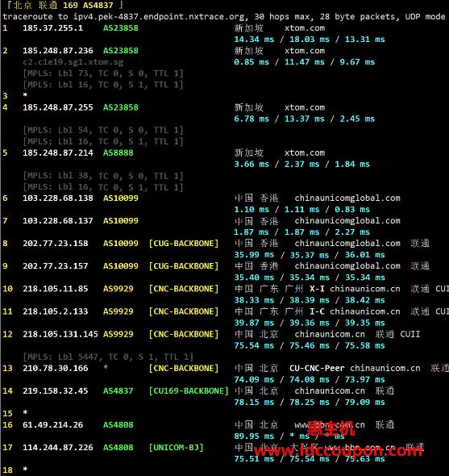Screen dimensions: 449x476
Task: Select IP address 218.105.131.145
Action: click(x=60, y=334)
